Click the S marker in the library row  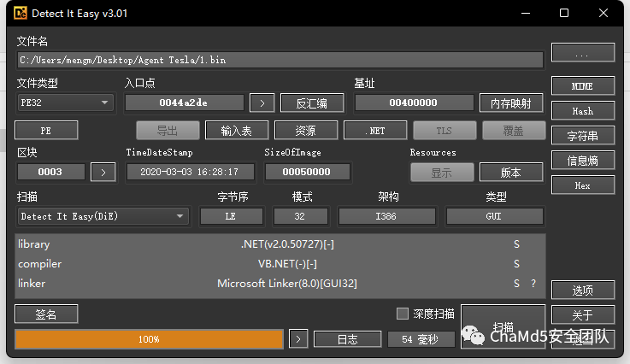516,244
